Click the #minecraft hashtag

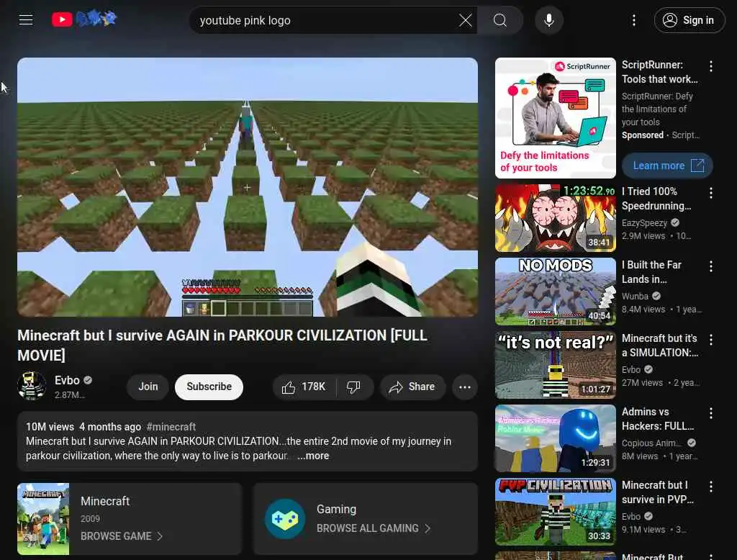[x=171, y=427]
